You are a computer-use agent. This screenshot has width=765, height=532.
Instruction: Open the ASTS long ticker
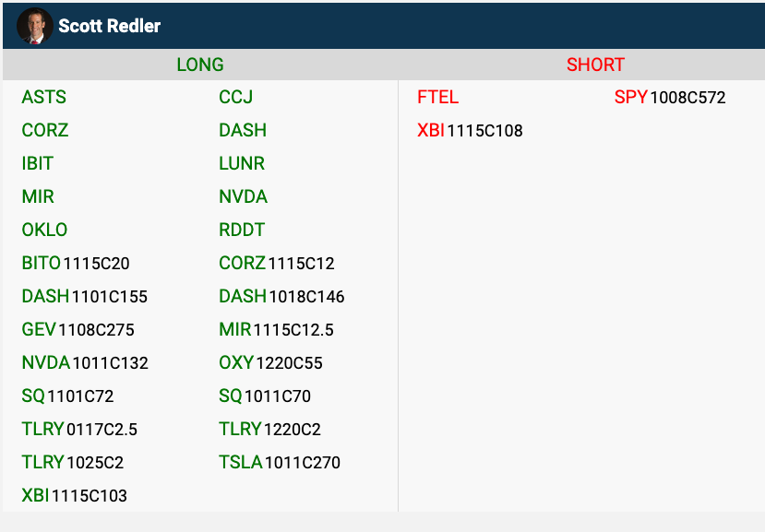43,98
